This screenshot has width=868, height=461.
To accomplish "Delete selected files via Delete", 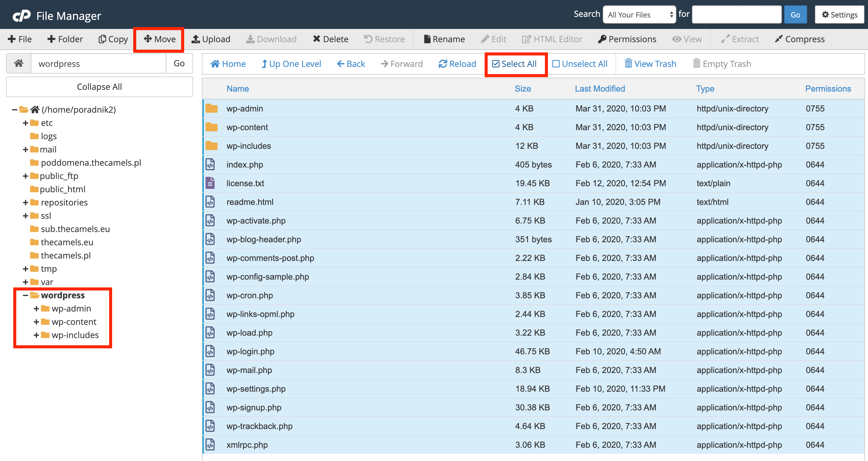I will (x=331, y=39).
